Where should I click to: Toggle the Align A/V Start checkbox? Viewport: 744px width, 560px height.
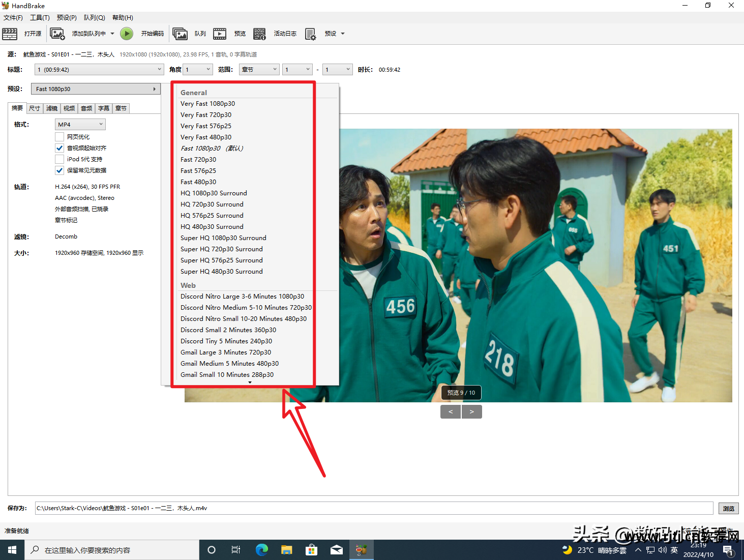point(59,148)
